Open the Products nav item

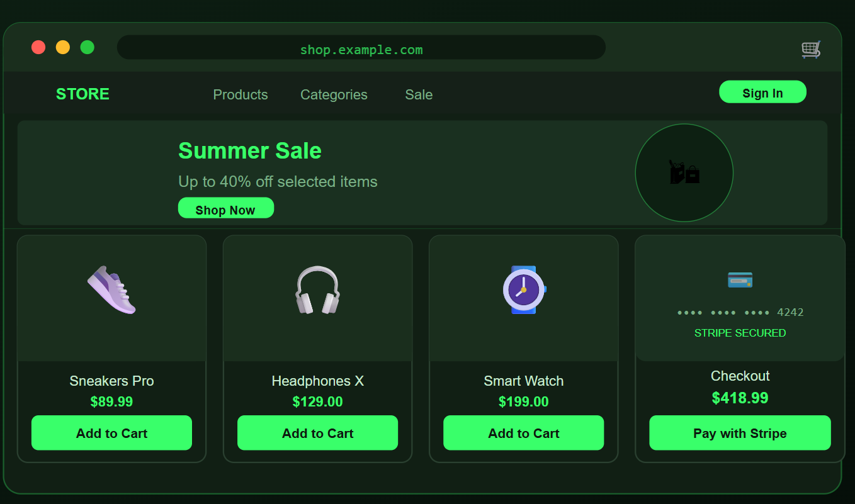tap(241, 94)
